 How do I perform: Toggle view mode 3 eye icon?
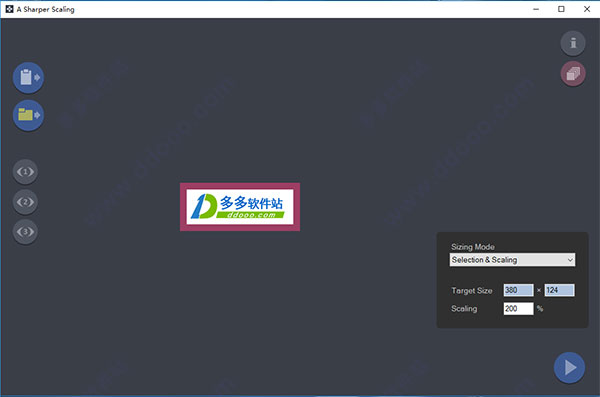click(25, 232)
